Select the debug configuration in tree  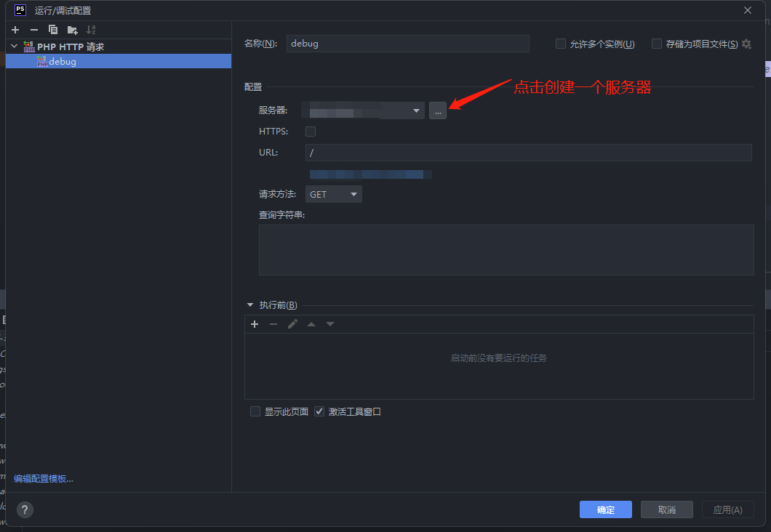(118, 61)
